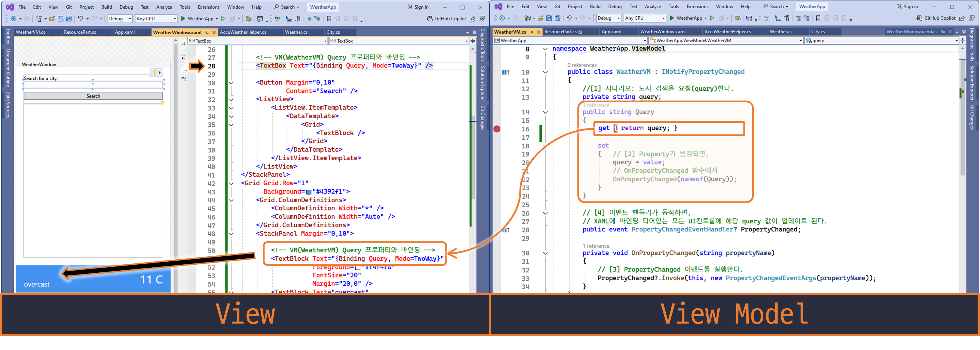Click the lightbulb quick actions icon in the designer

pos(155,72)
